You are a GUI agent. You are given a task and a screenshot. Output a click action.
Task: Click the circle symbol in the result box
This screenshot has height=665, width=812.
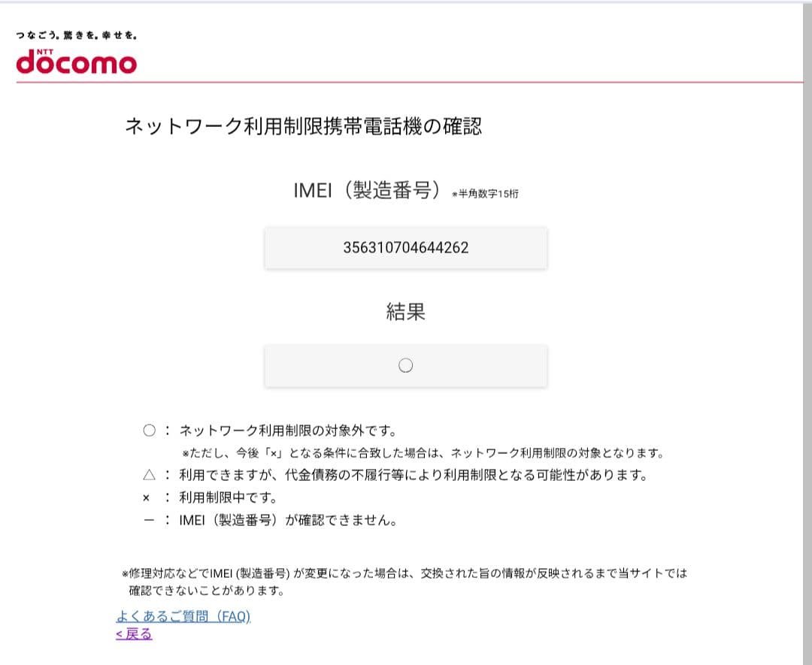click(405, 364)
